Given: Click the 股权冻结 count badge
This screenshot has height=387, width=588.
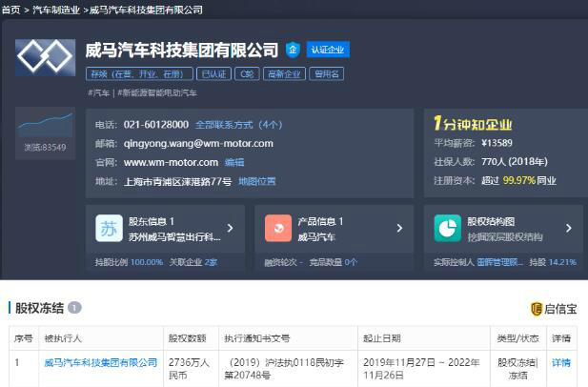Looking at the screenshot, I should point(74,308).
